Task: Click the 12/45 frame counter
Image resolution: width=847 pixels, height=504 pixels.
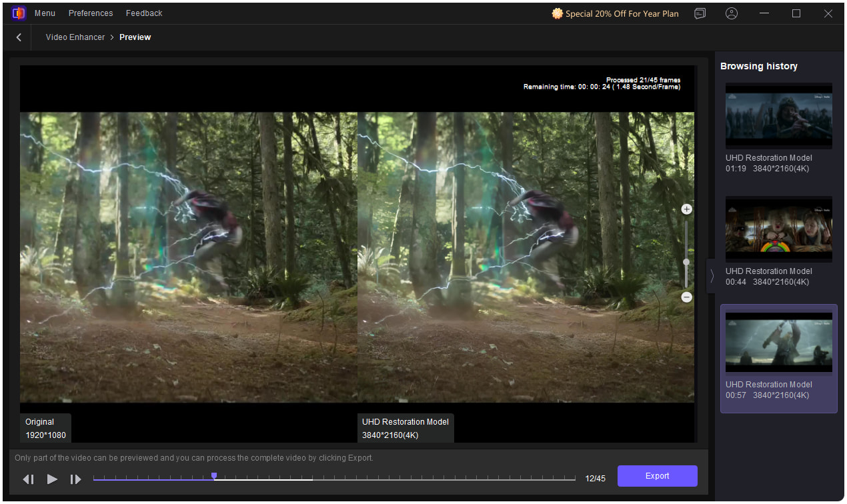Action: coord(596,479)
